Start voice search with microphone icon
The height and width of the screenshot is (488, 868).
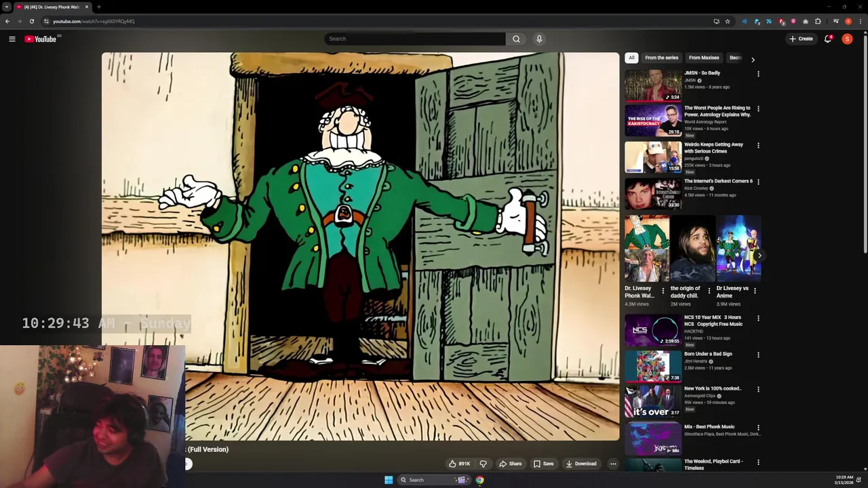tap(539, 39)
